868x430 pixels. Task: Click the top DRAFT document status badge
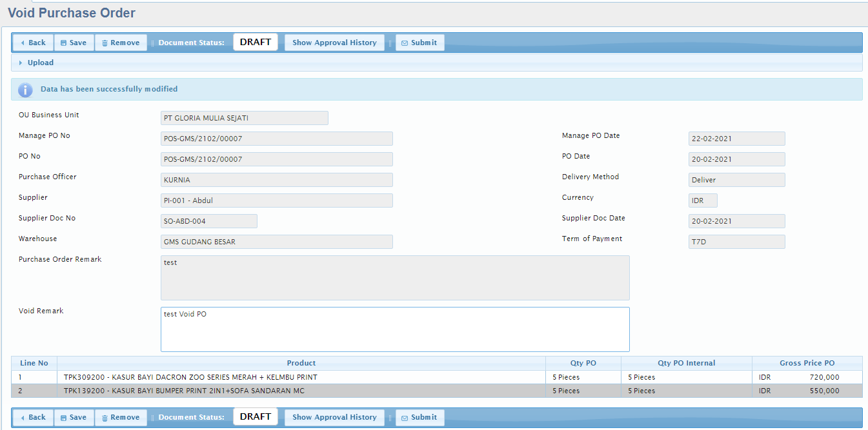(x=256, y=42)
